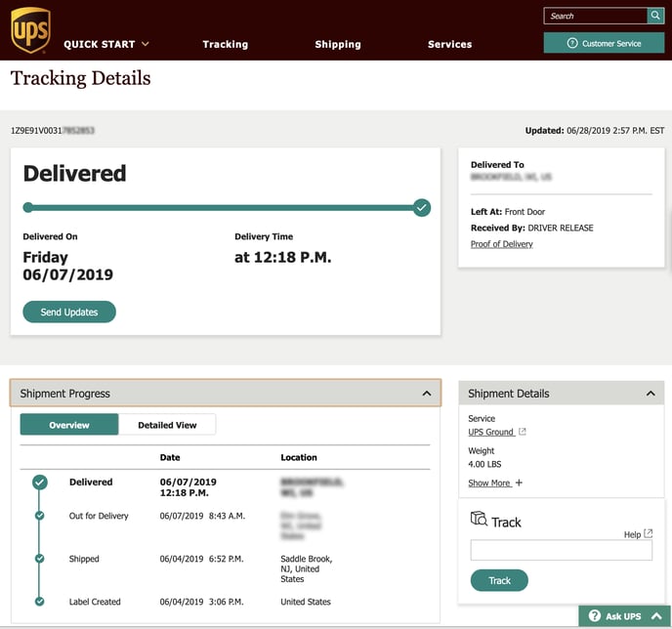Click the tracking number input field
Viewport: 672px width, 629px height.
(561, 550)
